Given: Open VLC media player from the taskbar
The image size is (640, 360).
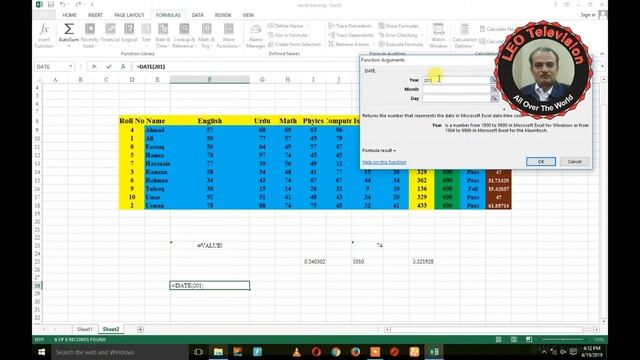Looking at the screenshot, I should pos(297,352).
